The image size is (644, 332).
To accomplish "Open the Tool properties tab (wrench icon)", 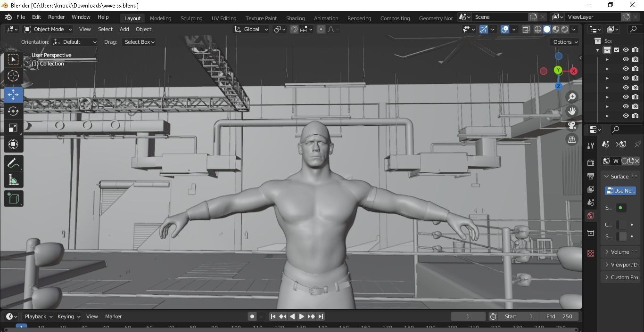I will coord(591,146).
